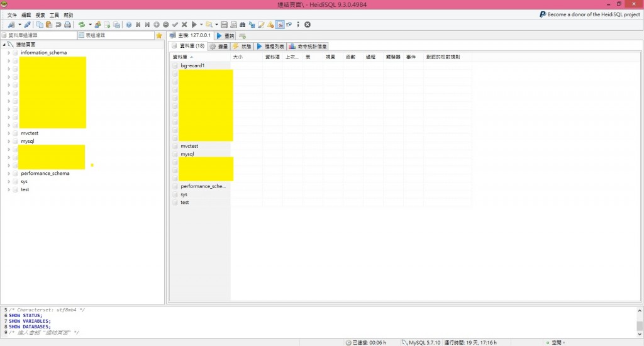Click the load SQL file import icon

click(x=107, y=25)
